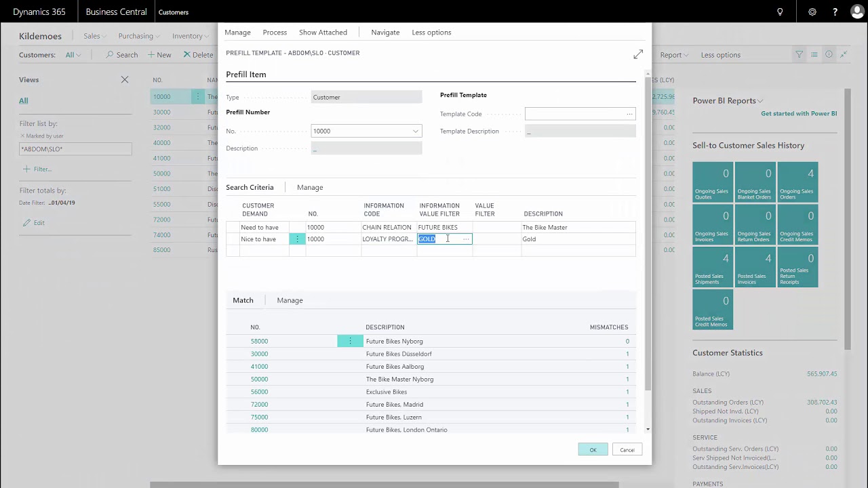Select the Match tab
This screenshot has width=868, height=488.
[243, 300]
